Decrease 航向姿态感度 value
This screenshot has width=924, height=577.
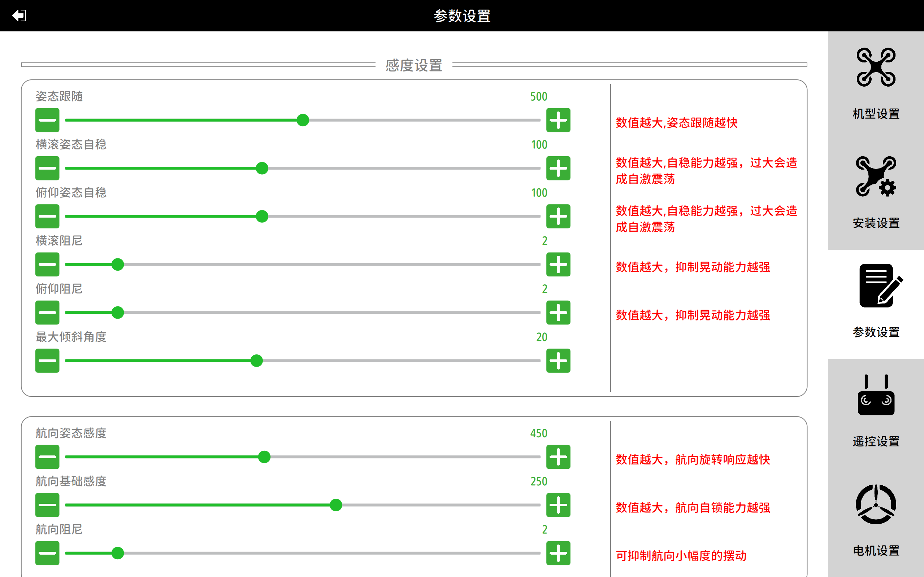47,457
